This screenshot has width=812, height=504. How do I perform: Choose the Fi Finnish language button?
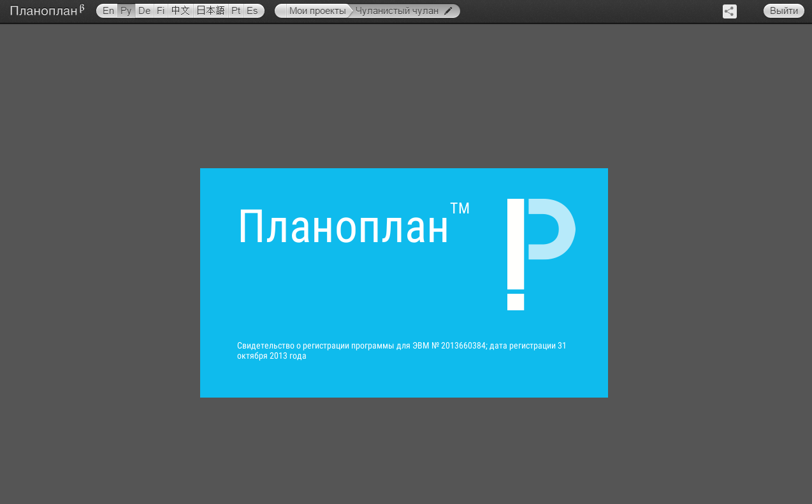[161, 11]
